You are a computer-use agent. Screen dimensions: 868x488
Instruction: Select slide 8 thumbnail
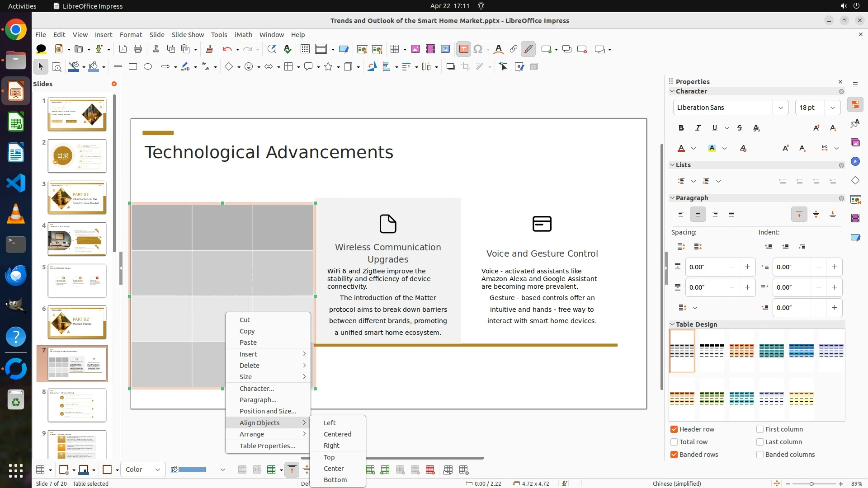[77, 405]
